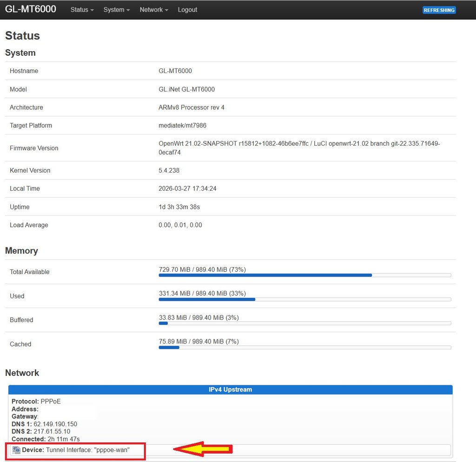Click the tunnel interface device icon
The width and height of the screenshot is (476, 462).
(16, 450)
